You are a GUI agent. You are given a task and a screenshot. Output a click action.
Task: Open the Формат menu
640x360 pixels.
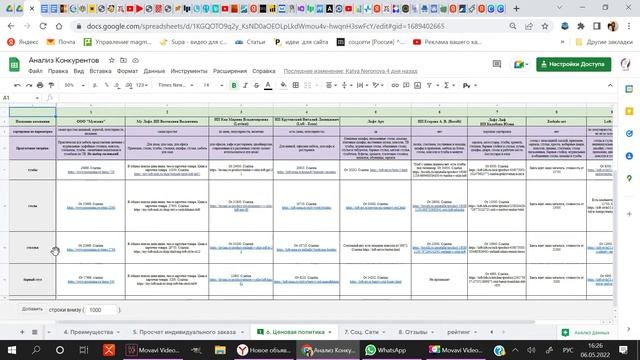(127, 71)
